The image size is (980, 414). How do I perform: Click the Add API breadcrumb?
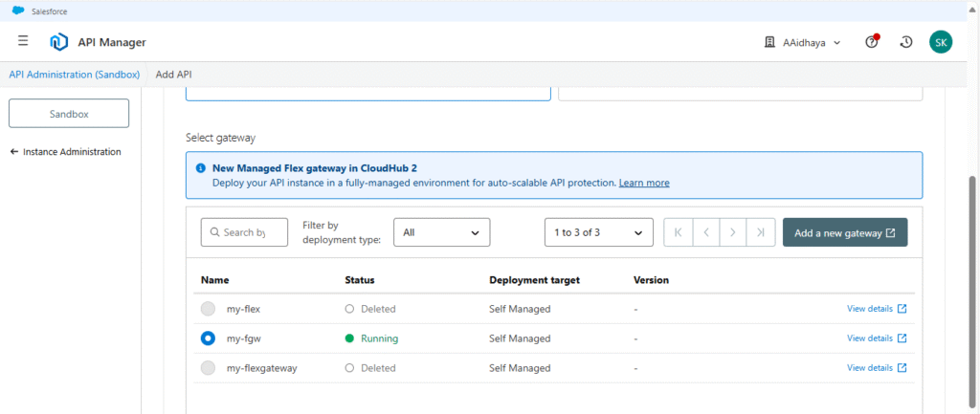click(174, 75)
